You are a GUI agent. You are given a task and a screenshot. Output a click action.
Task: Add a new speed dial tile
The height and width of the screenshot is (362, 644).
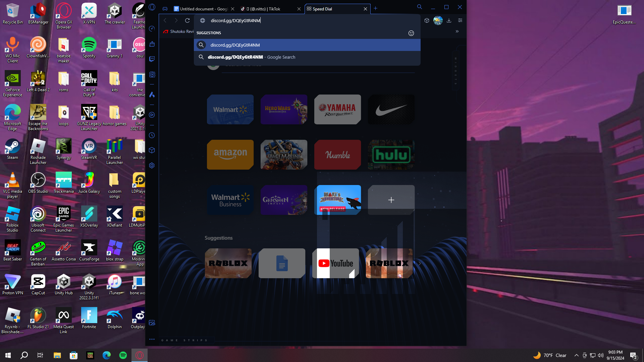click(x=391, y=200)
